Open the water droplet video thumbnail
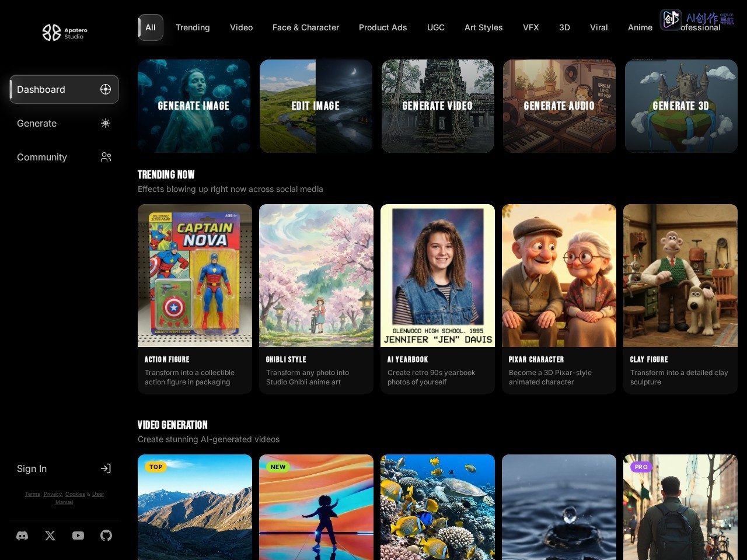The height and width of the screenshot is (560, 747). pyautogui.click(x=559, y=508)
